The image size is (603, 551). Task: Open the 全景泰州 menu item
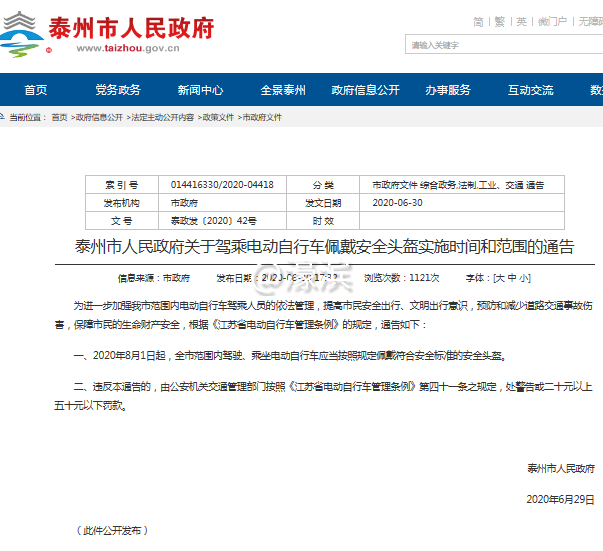283,90
